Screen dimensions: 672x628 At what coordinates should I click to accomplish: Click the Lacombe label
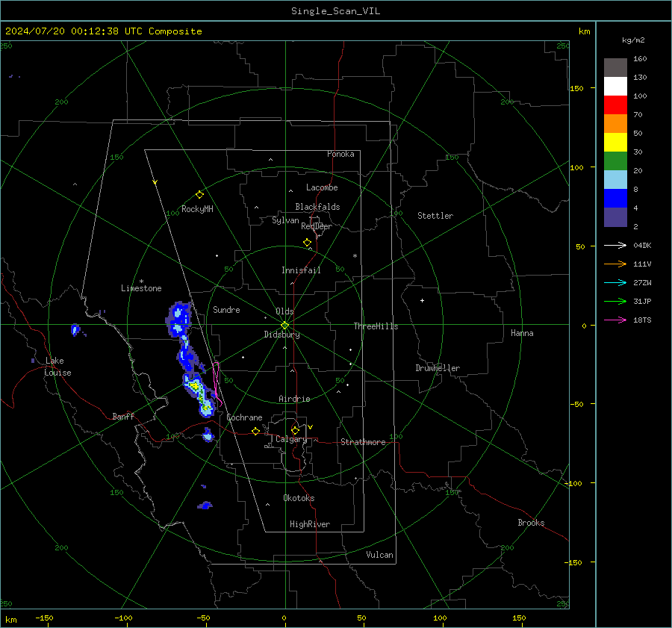(x=322, y=187)
